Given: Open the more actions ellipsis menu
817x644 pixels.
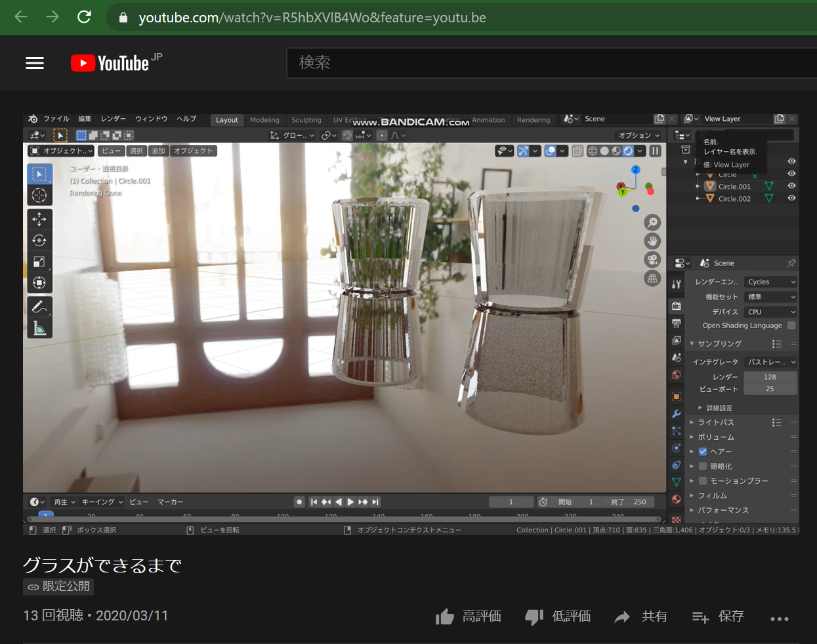Looking at the screenshot, I should coord(779,618).
